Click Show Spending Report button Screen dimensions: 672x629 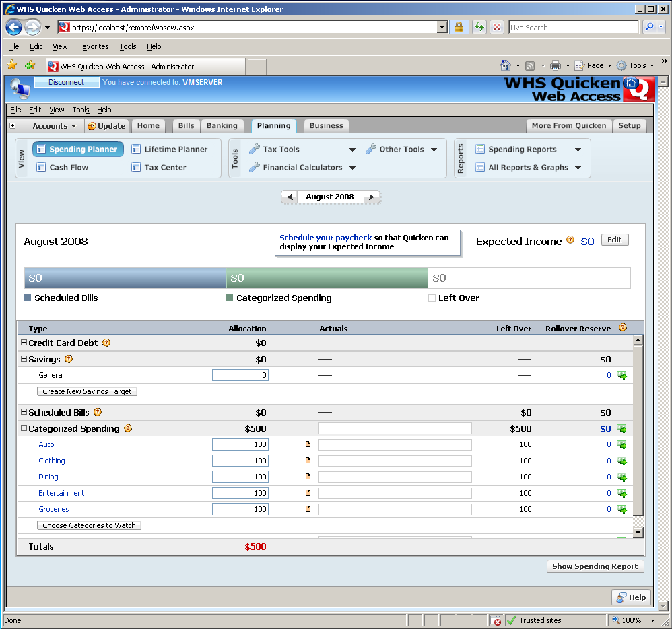pos(595,566)
